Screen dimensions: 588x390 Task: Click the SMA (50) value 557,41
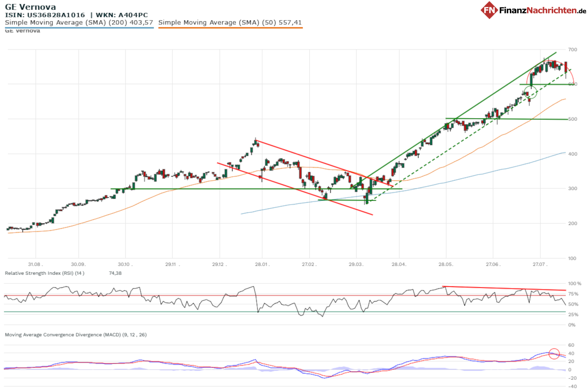point(289,22)
